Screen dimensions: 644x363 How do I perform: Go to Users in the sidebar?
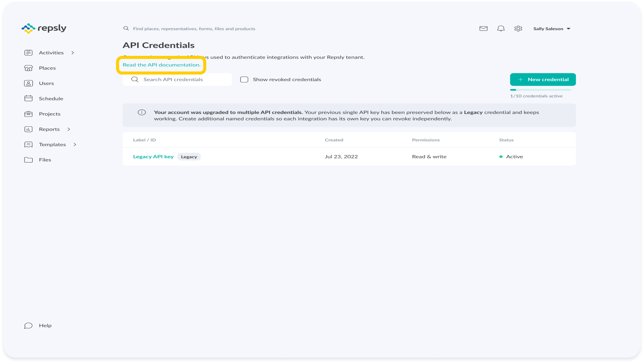(46, 83)
